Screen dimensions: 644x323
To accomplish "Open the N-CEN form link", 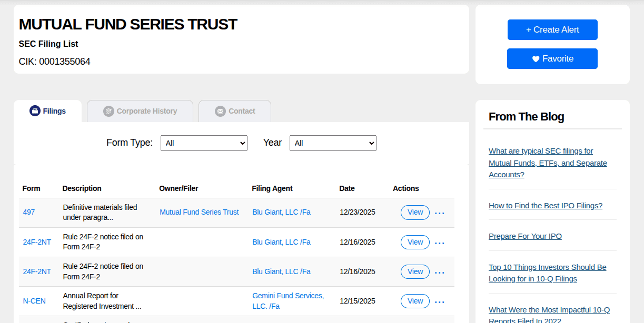I will click(x=34, y=301).
